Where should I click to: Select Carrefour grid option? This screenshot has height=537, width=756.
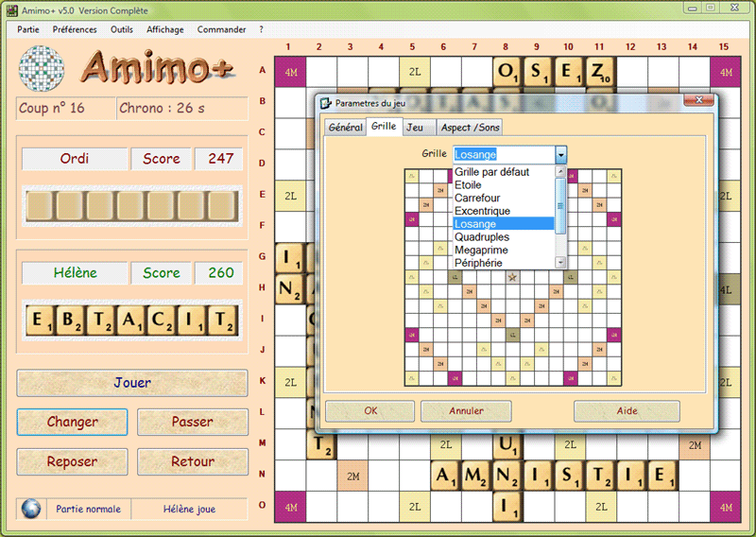[504, 198]
